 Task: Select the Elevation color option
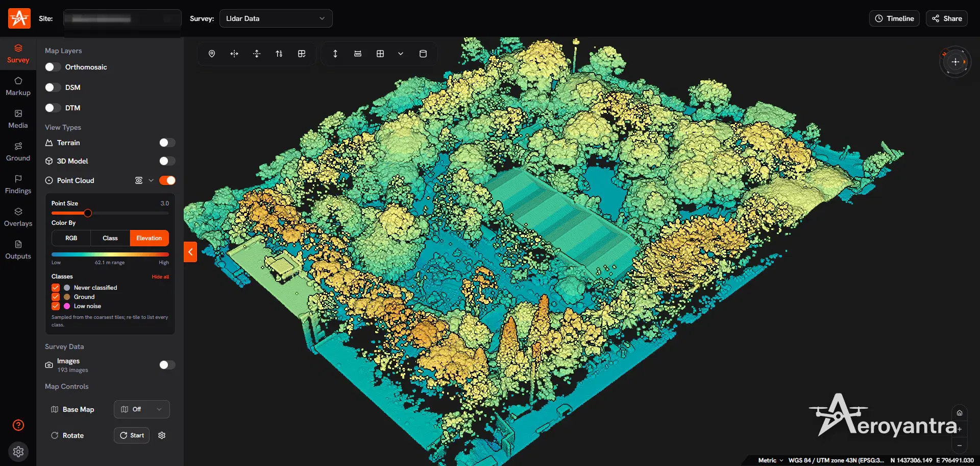click(x=149, y=238)
